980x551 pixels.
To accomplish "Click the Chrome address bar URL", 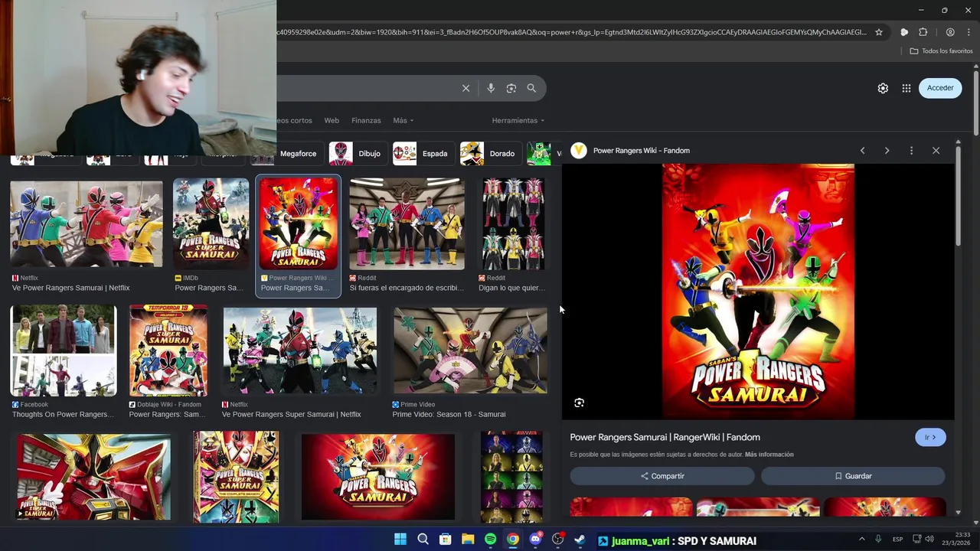I will (572, 32).
